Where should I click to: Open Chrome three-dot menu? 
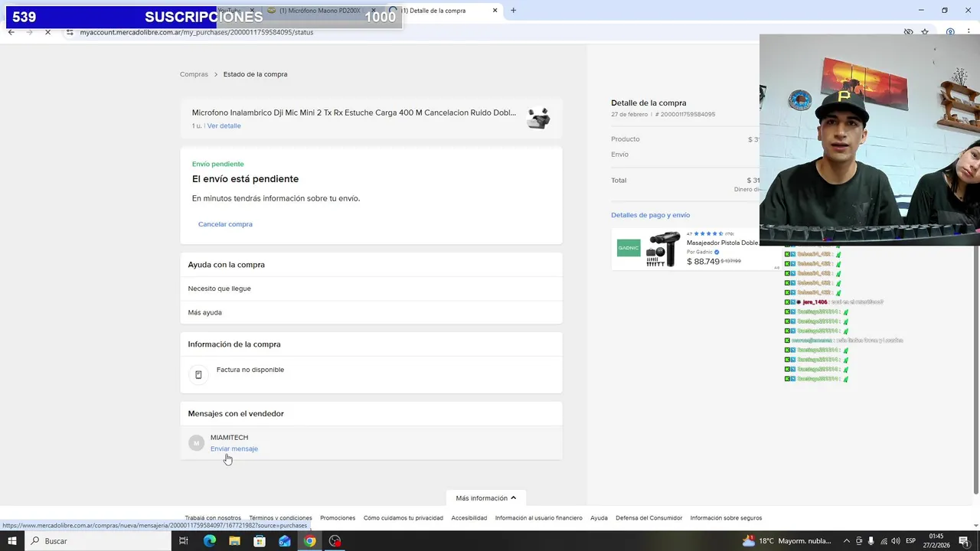(x=969, y=32)
